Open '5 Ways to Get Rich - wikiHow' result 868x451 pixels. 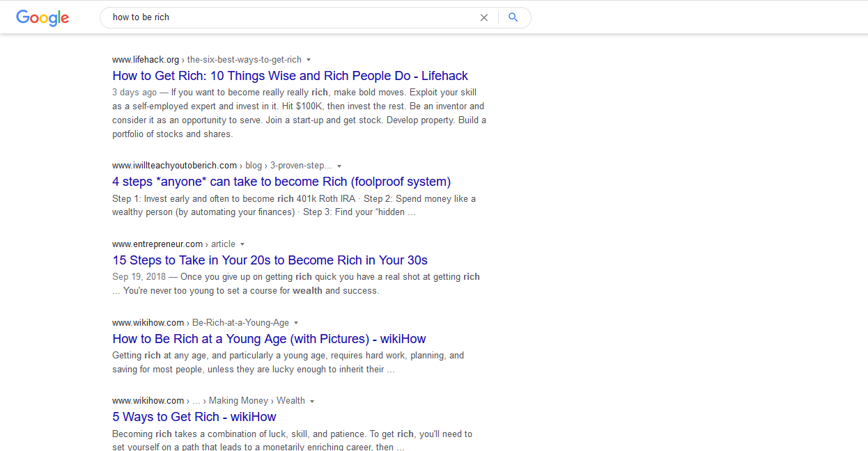tap(194, 417)
